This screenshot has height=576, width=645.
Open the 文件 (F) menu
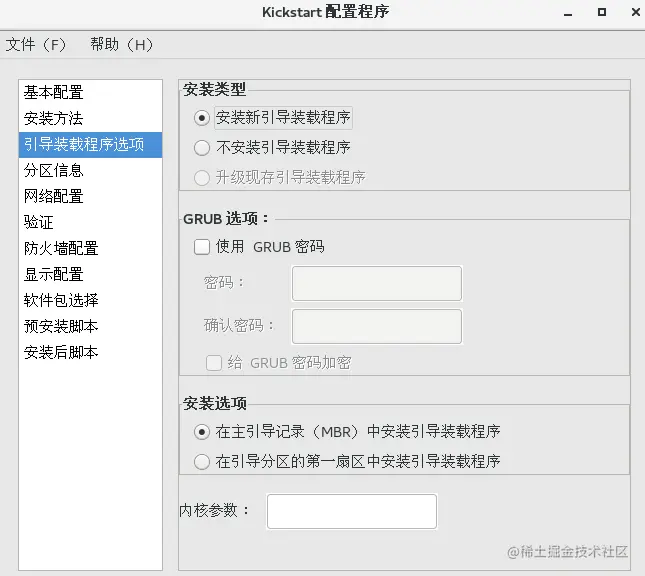click(36, 44)
